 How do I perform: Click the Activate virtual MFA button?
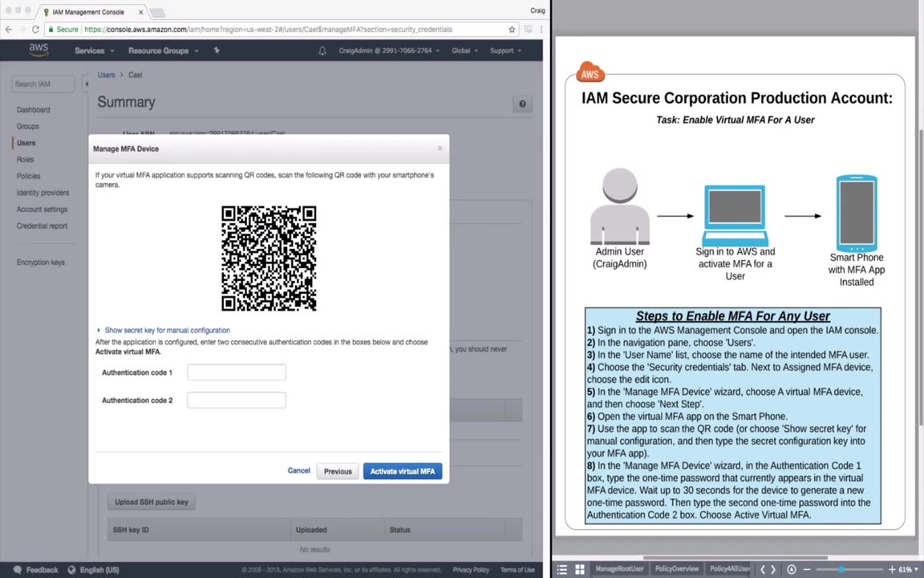click(x=403, y=471)
